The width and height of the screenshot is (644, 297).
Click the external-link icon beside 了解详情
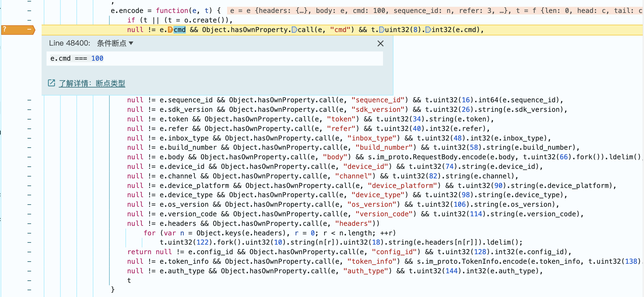coord(51,83)
